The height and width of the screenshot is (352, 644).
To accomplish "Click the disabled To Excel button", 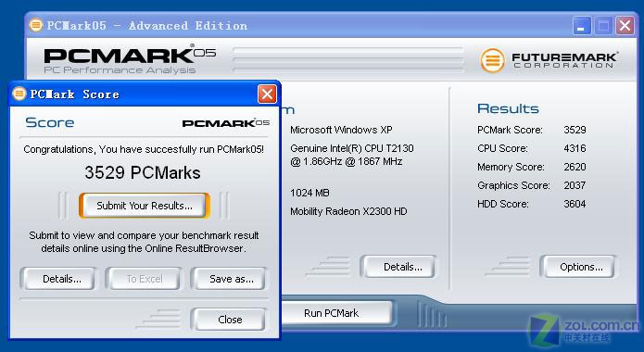I will (x=144, y=279).
